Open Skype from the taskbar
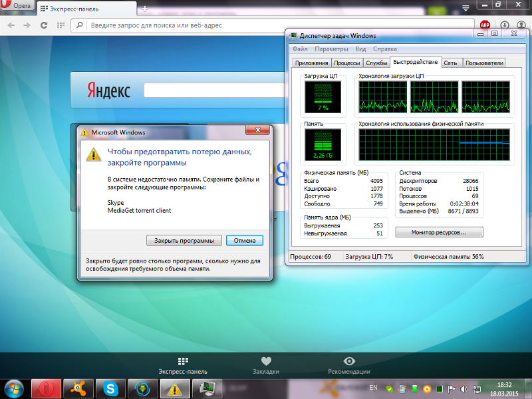532x399 pixels. tap(110, 388)
